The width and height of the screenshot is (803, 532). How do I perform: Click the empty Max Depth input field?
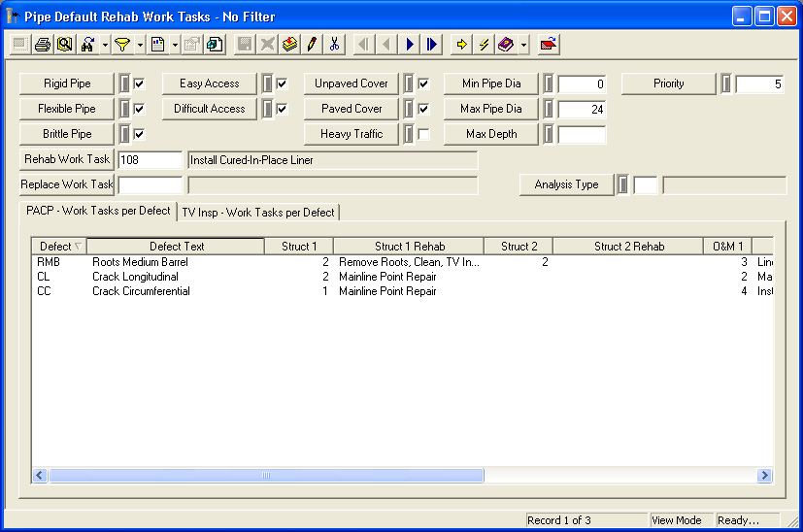(x=582, y=135)
